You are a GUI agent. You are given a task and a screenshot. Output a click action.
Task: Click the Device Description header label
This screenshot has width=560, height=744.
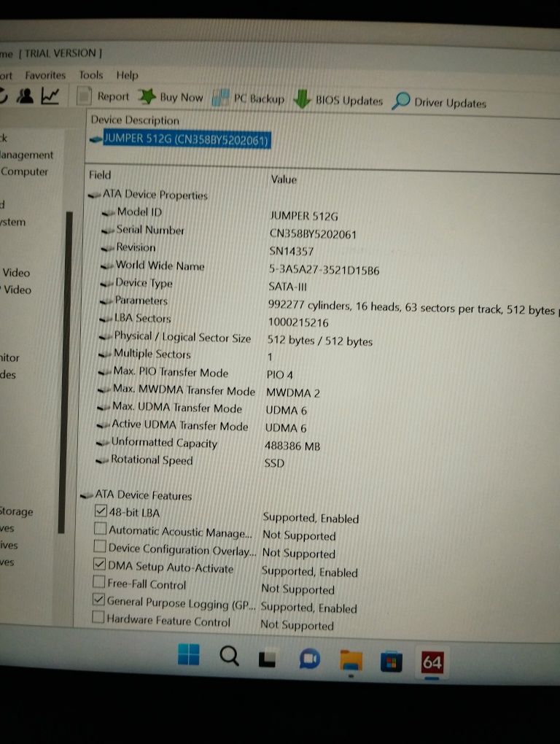coord(135,120)
